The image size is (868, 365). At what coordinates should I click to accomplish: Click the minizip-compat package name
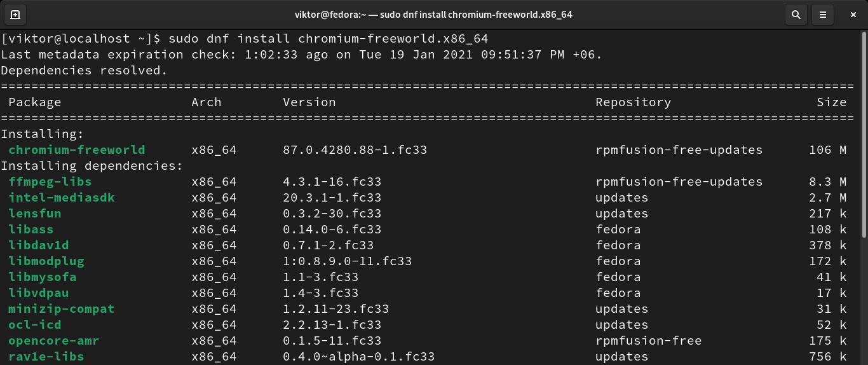coord(62,309)
